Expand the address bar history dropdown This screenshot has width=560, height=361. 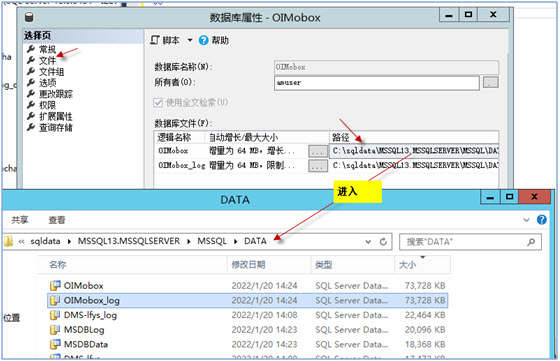tap(368, 242)
